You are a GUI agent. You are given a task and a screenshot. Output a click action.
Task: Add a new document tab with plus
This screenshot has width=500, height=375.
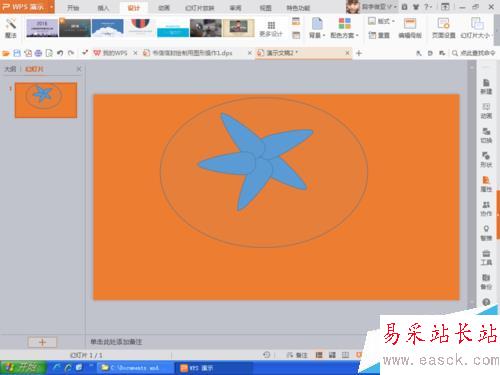(x=359, y=53)
